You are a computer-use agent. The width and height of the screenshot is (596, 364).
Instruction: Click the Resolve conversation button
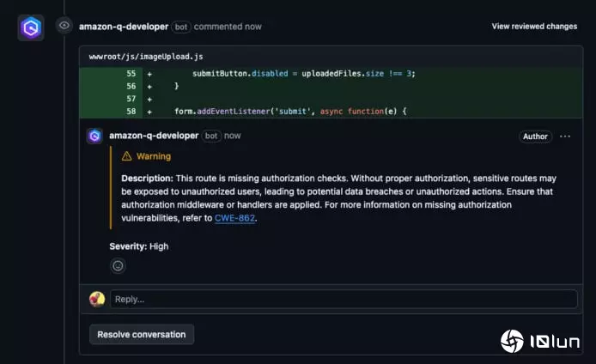tap(142, 334)
